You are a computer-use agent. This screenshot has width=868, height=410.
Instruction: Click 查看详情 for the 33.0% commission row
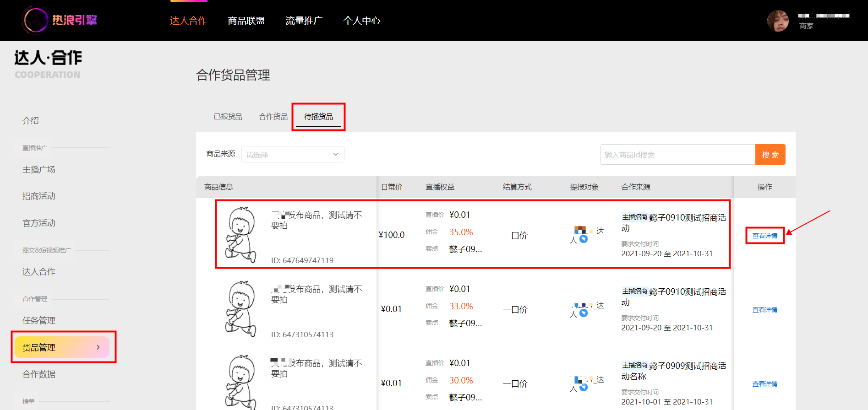pos(765,310)
